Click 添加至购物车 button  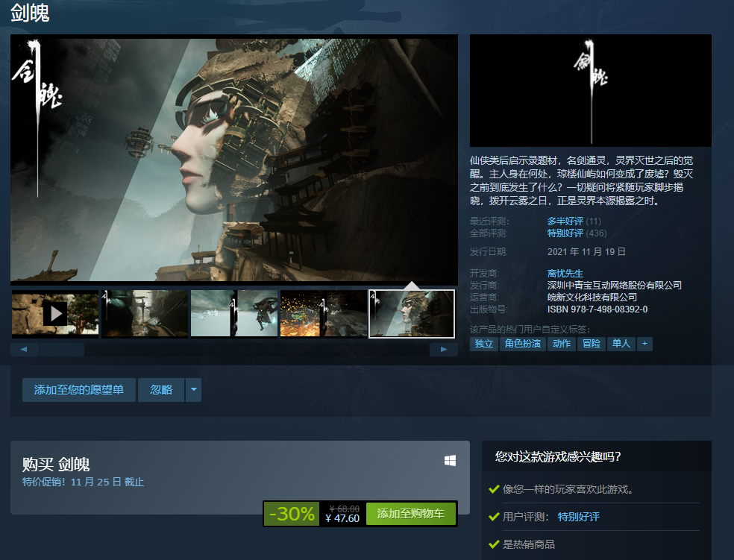tap(410, 514)
